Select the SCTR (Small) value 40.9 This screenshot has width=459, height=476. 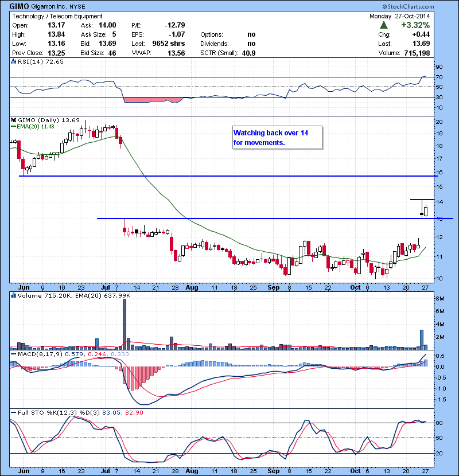248,53
